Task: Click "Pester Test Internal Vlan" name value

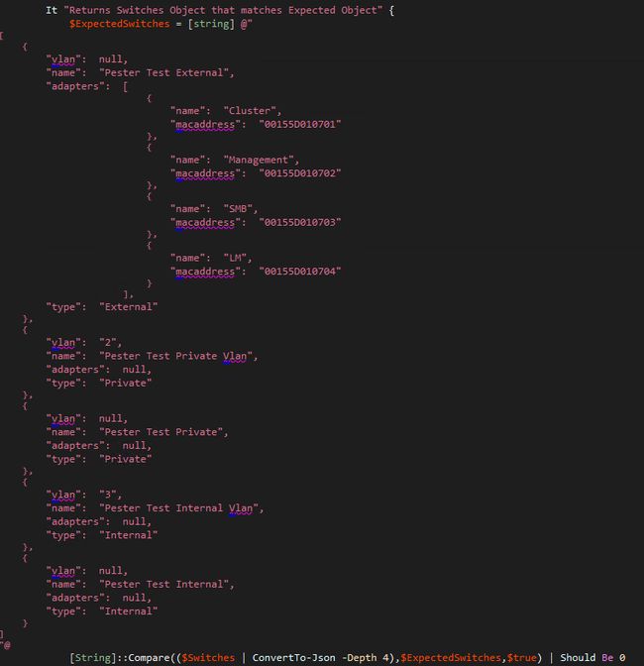Action: 178,508
